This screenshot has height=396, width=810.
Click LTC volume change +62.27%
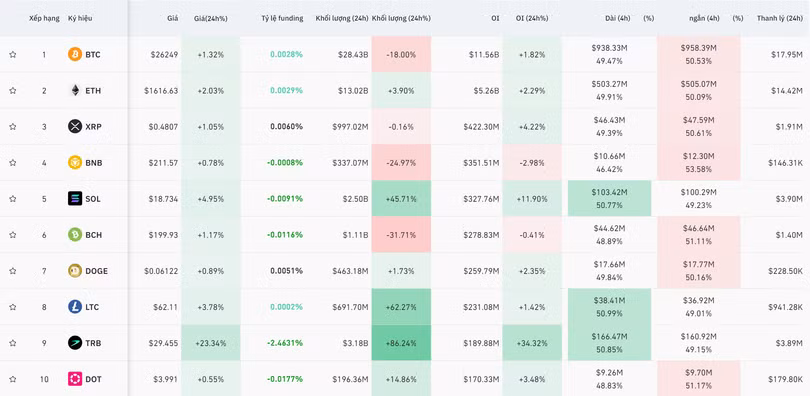[401, 307]
